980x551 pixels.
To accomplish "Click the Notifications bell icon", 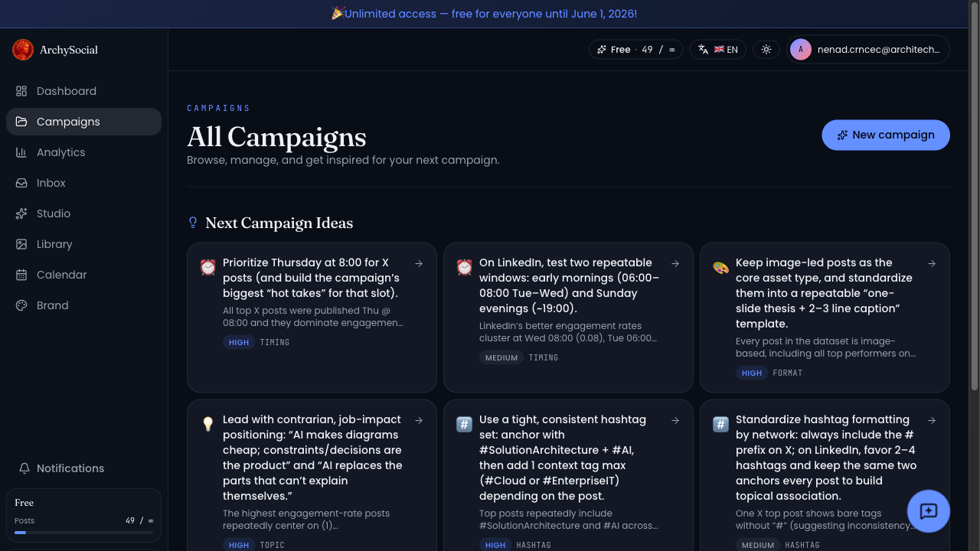I will 24,468.
